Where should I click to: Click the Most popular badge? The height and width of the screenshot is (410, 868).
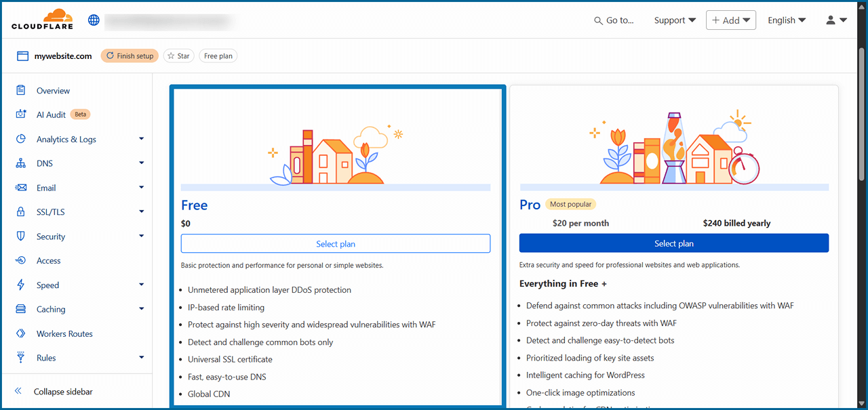point(570,204)
